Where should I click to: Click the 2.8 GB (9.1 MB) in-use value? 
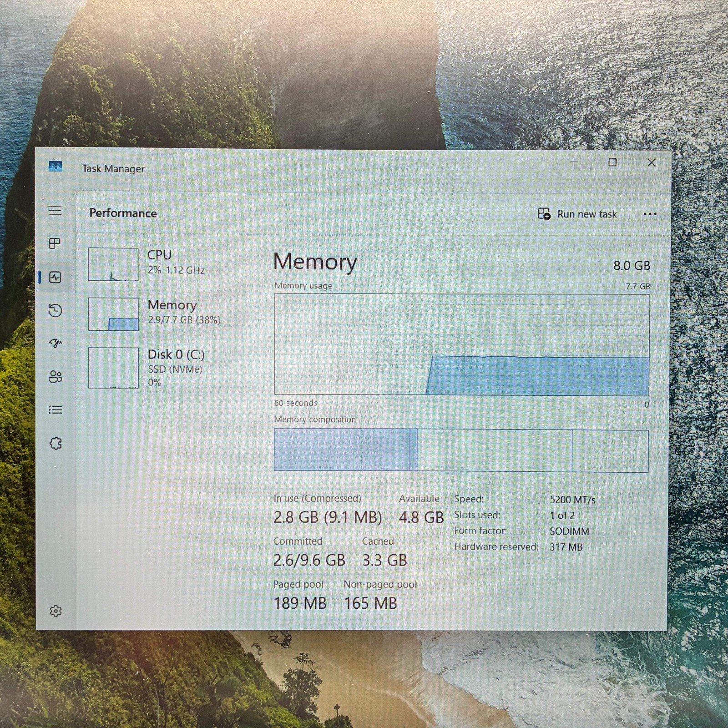click(328, 517)
